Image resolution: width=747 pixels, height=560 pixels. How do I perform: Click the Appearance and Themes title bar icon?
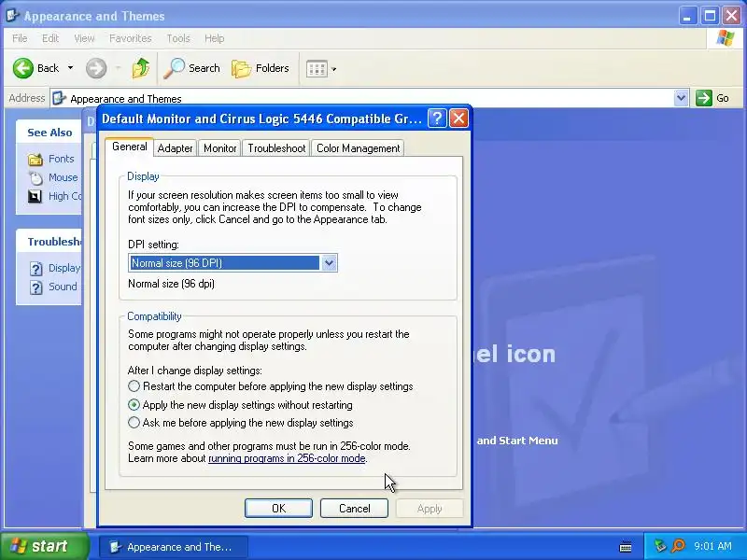(x=12, y=16)
